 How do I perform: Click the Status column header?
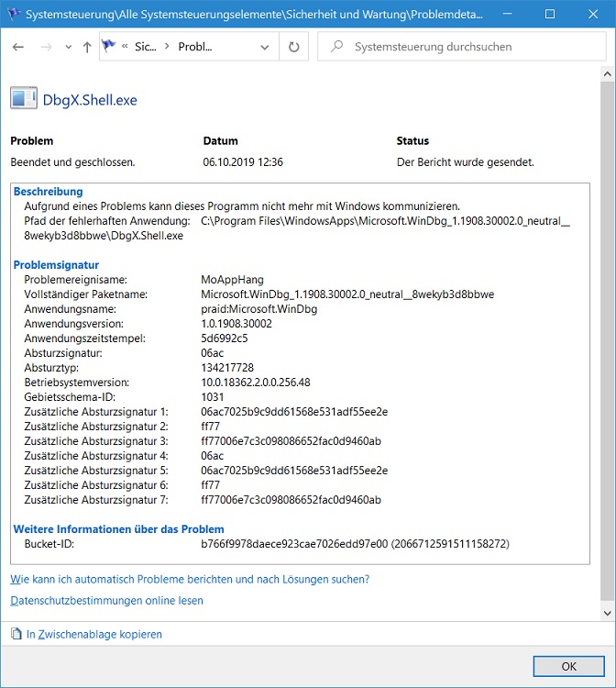(412, 141)
